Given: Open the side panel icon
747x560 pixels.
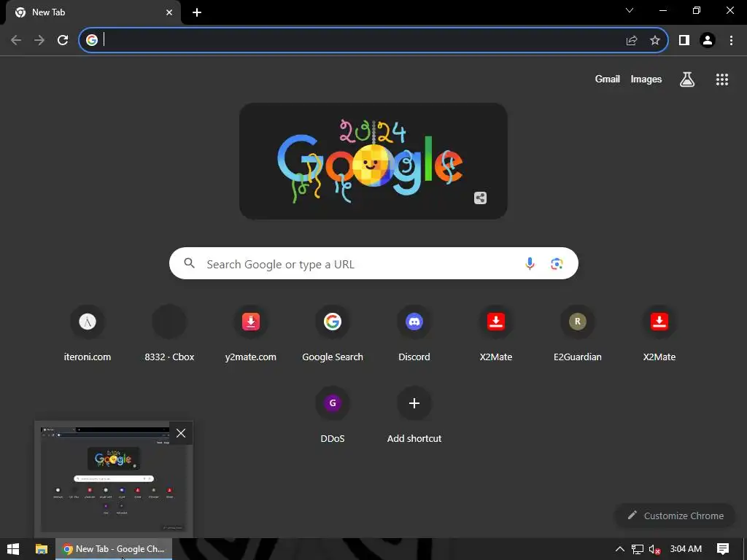Looking at the screenshot, I should coord(684,41).
